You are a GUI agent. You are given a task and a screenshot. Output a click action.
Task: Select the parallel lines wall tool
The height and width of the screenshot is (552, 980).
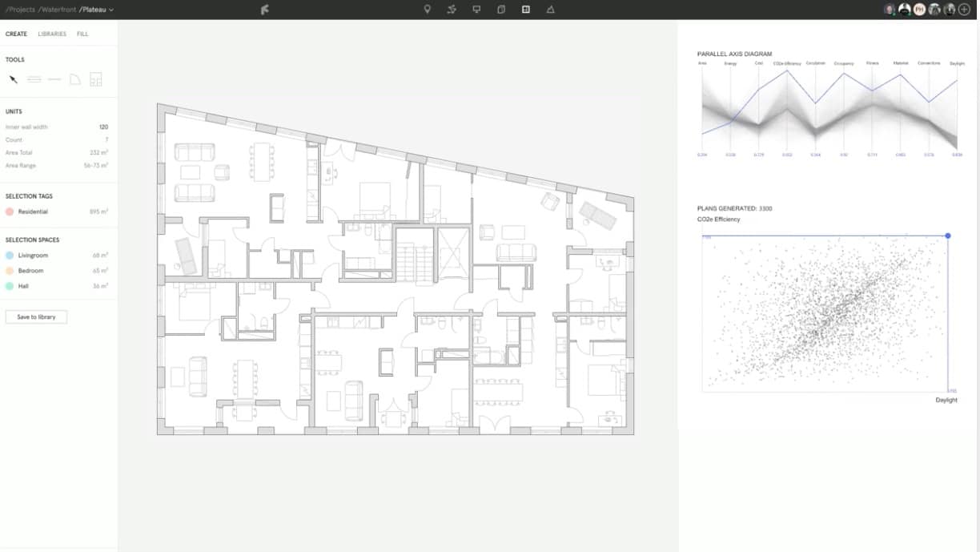[33, 79]
